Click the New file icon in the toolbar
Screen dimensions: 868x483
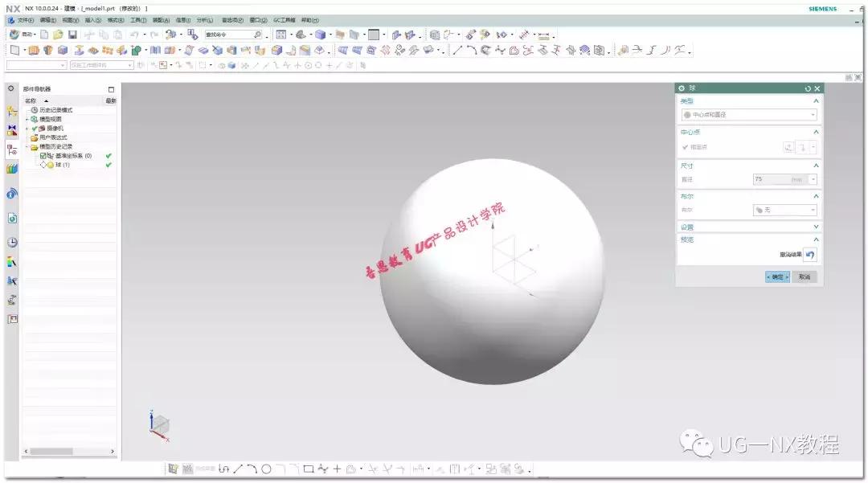46,35
